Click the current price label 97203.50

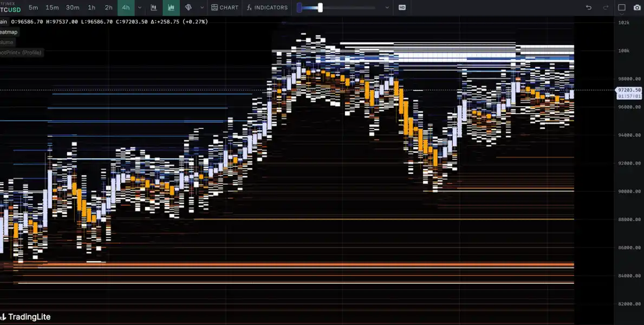629,90
